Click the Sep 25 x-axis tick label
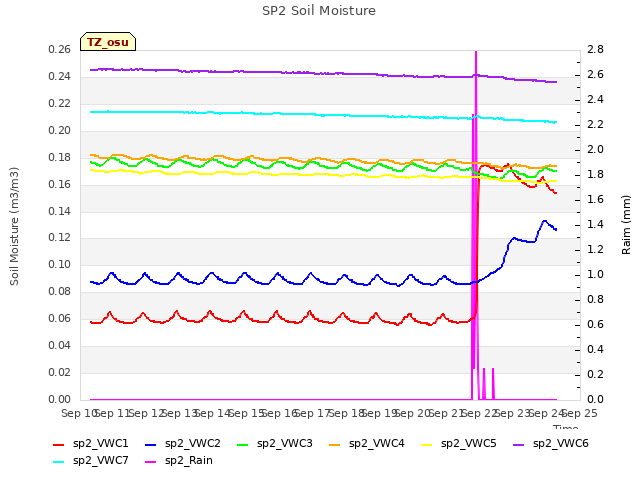 pos(580,413)
